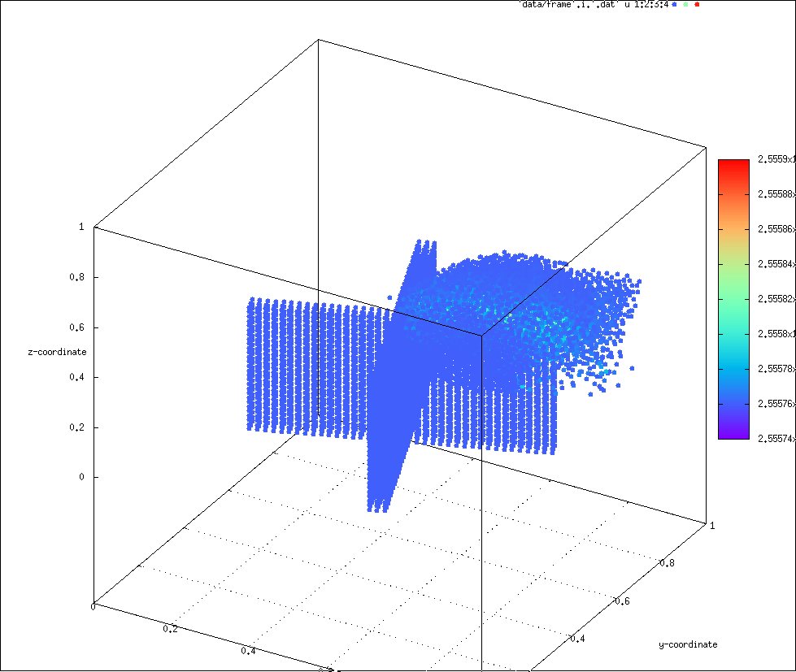Click the red point marker in the legend
Viewport: 796px width, 672px height.
coord(698,4)
